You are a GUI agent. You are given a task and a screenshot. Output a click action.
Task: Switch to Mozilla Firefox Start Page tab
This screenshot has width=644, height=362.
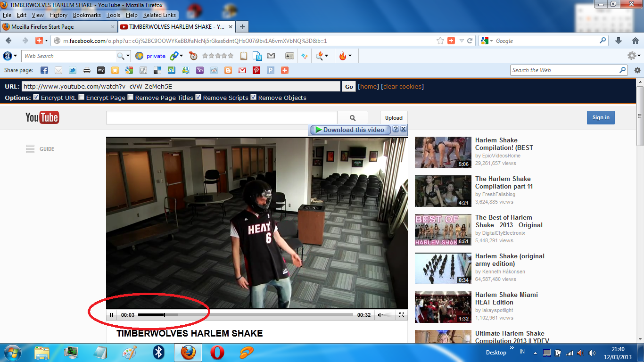tap(58, 27)
